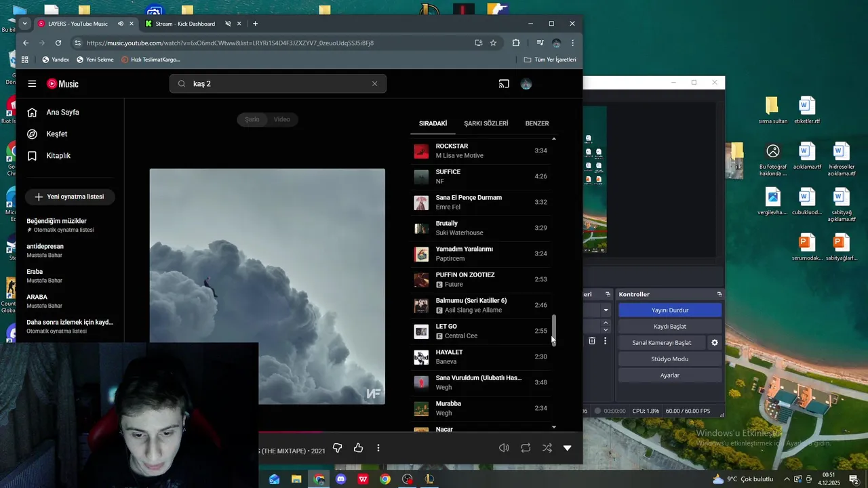Switch to ŞARKI SÖZLERİ tab
868x488 pixels.
[486, 123]
